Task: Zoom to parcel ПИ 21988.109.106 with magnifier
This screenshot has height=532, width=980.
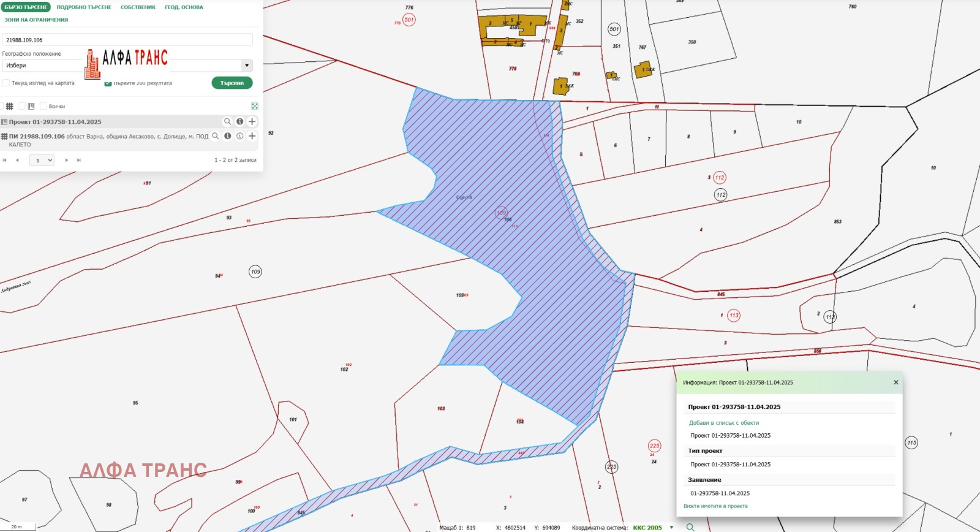Action: (216, 136)
